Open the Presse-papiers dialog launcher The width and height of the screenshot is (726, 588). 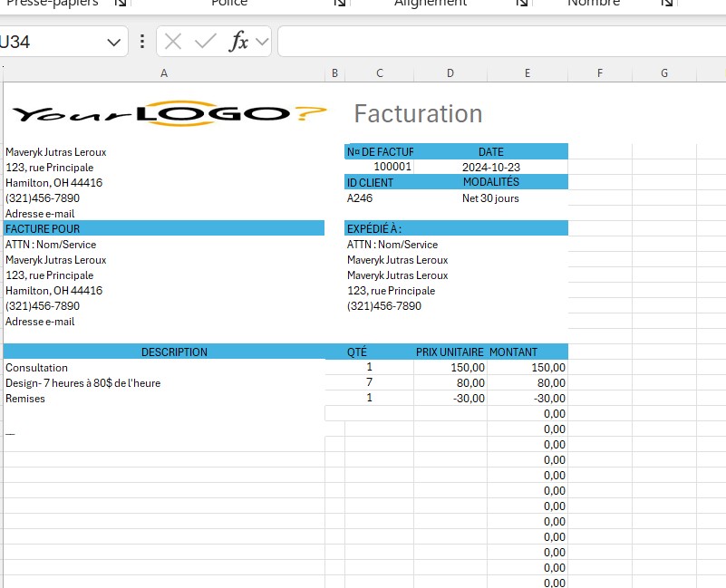121,5
